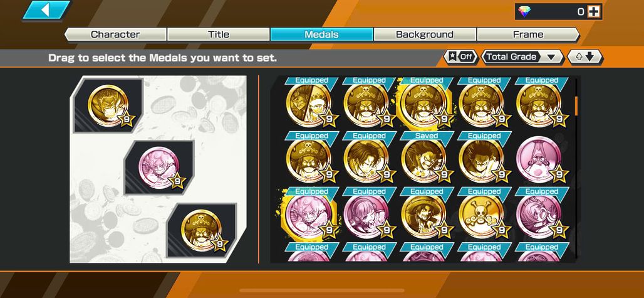This screenshot has width=644, height=298.
Task: Toggle ascending descending sort order arrows
Action: (585, 56)
